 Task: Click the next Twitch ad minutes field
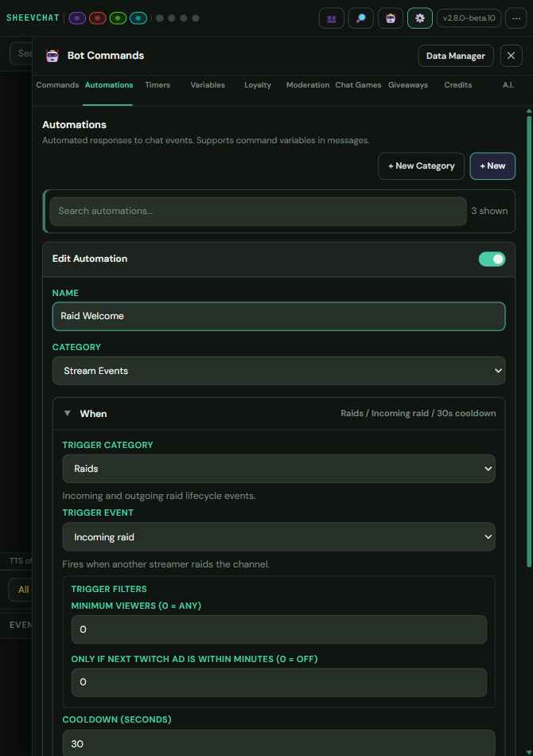tap(278, 682)
